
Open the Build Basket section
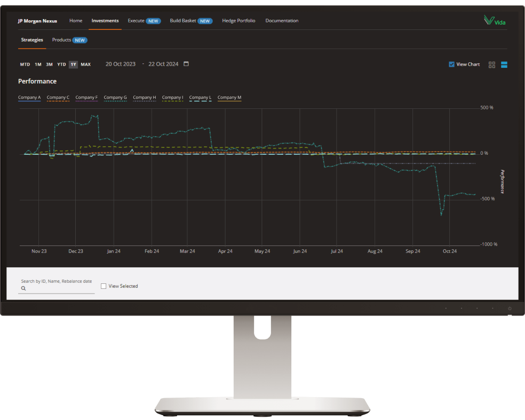click(183, 21)
